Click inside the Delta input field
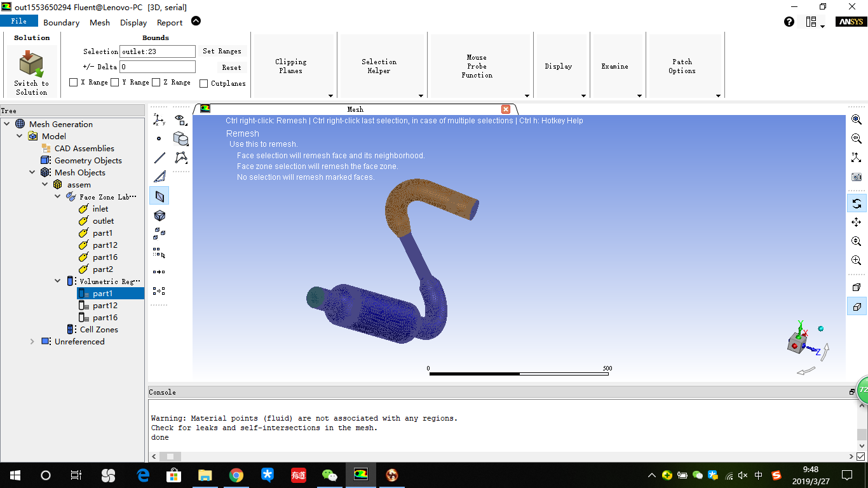This screenshot has width=868, height=488. 157,66
